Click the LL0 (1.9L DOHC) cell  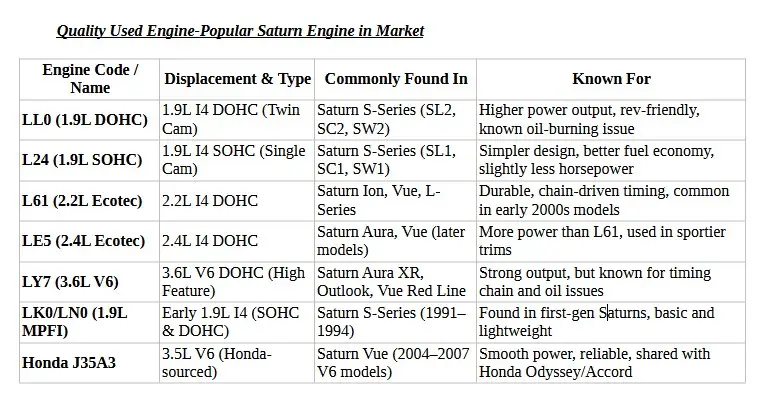(84, 120)
